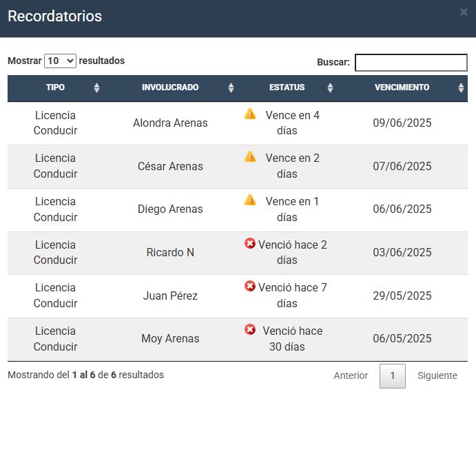Screen dimensions: 476x476
Task: Click red expired icon for Ricardo N
Action: (250, 243)
